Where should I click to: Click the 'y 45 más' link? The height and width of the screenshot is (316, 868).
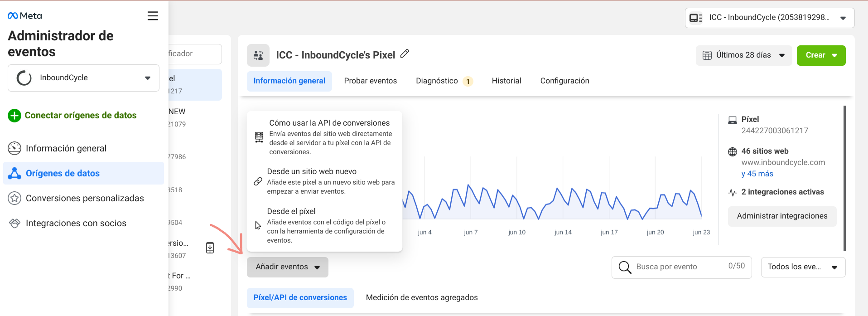[x=757, y=174]
